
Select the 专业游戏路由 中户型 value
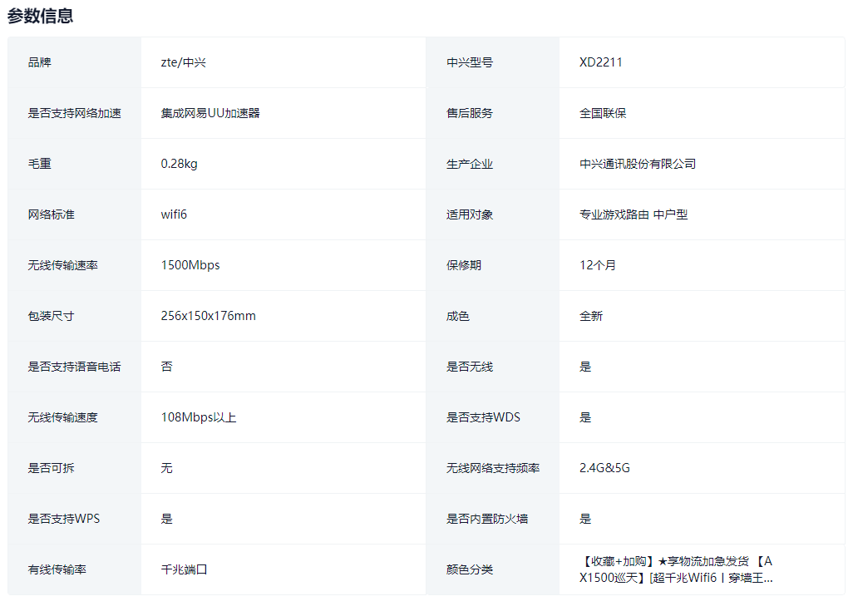[x=634, y=214]
